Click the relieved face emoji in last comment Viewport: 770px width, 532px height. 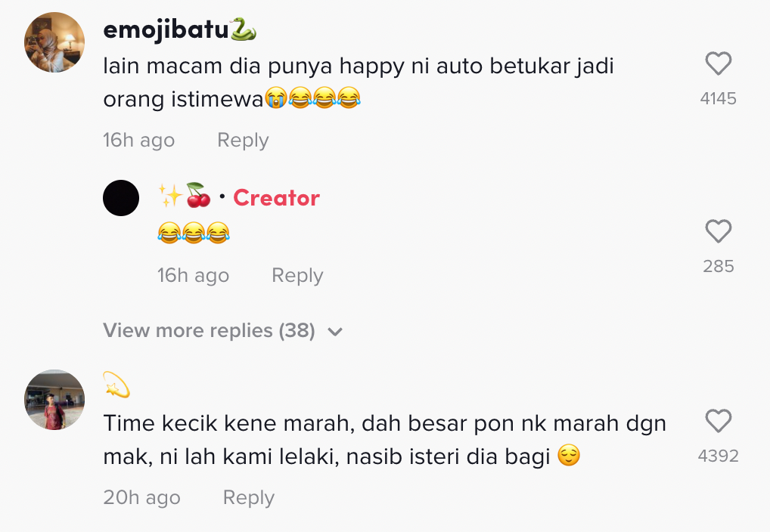point(568,456)
